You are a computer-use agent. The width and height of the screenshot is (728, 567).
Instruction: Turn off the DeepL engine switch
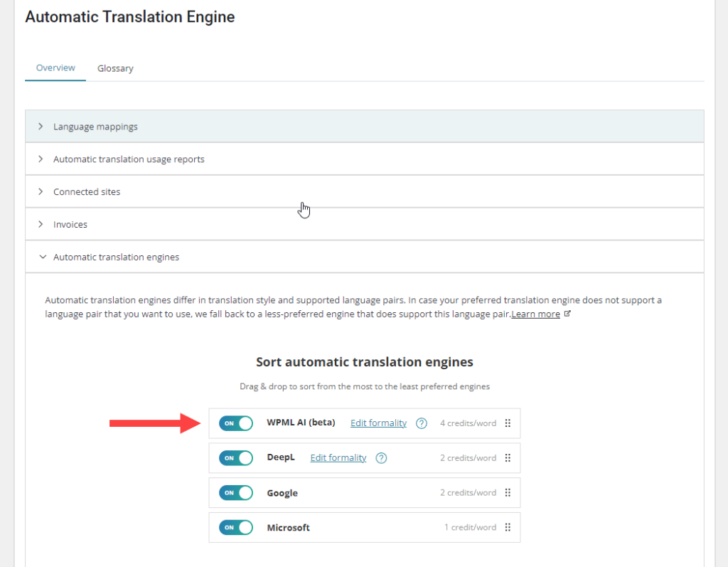tap(235, 457)
